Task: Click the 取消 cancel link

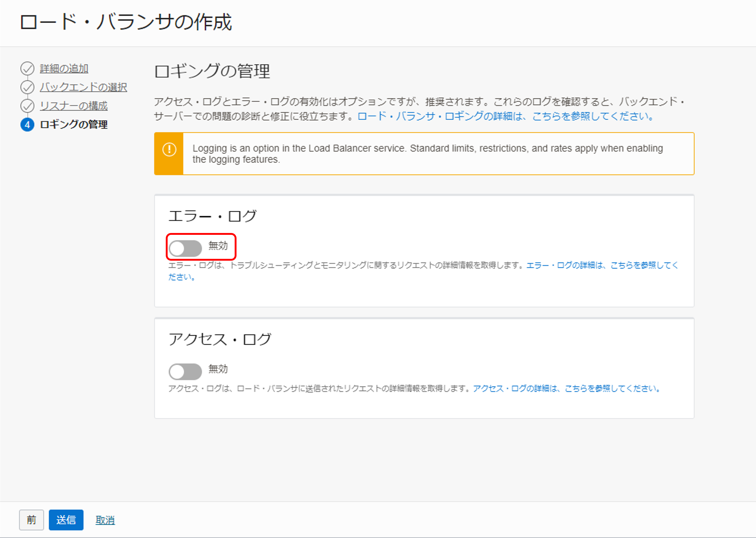Action: [105, 520]
